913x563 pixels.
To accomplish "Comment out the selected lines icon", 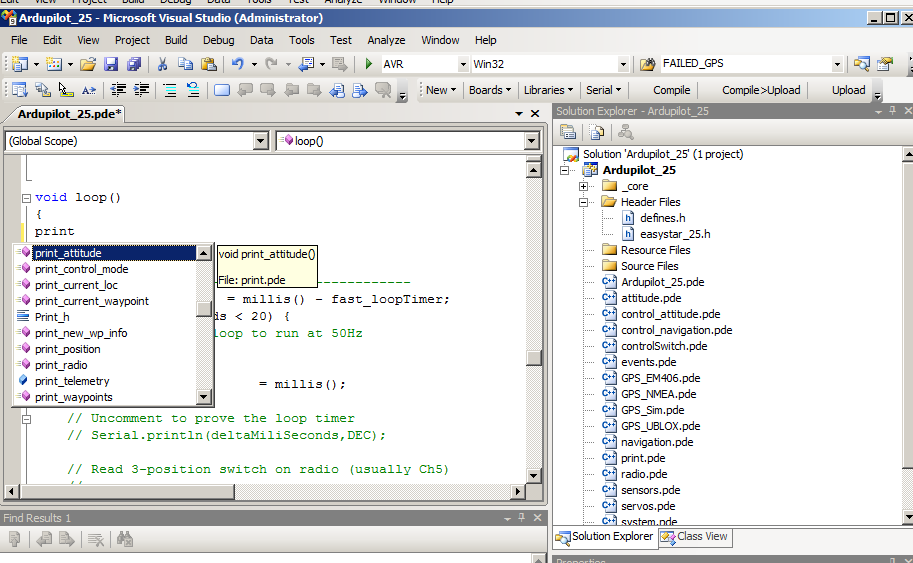I will tap(170, 90).
